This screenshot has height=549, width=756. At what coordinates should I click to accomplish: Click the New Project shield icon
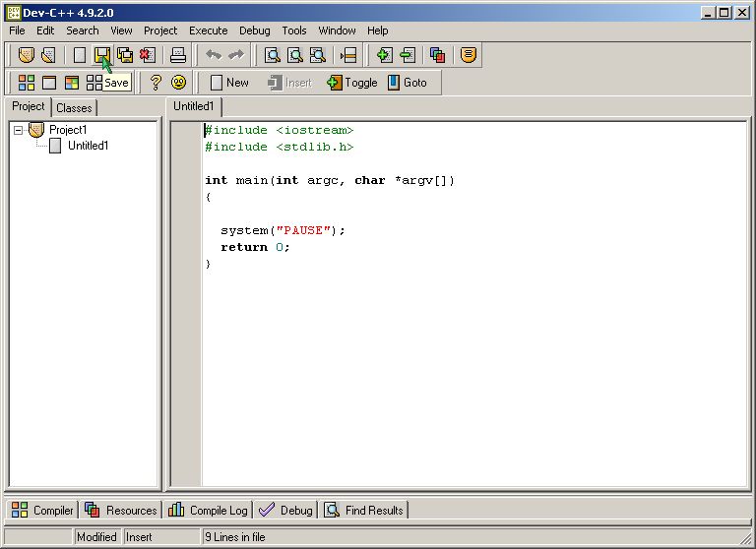tap(27, 55)
